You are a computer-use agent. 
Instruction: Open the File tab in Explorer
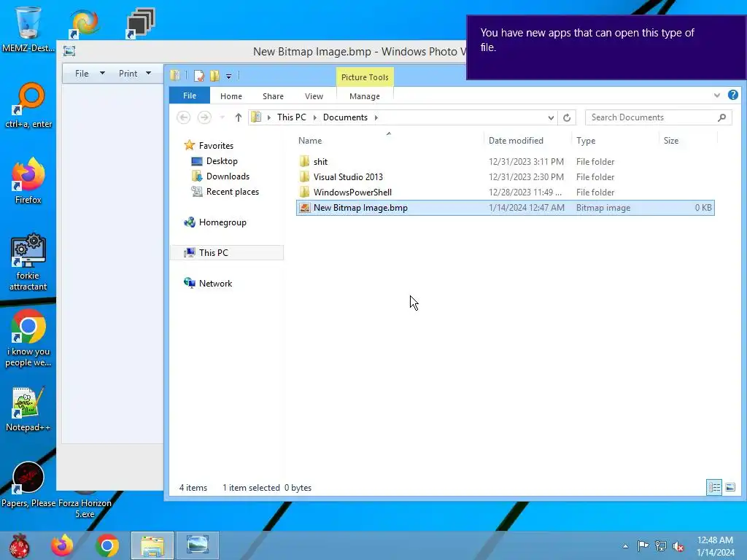tap(190, 96)
